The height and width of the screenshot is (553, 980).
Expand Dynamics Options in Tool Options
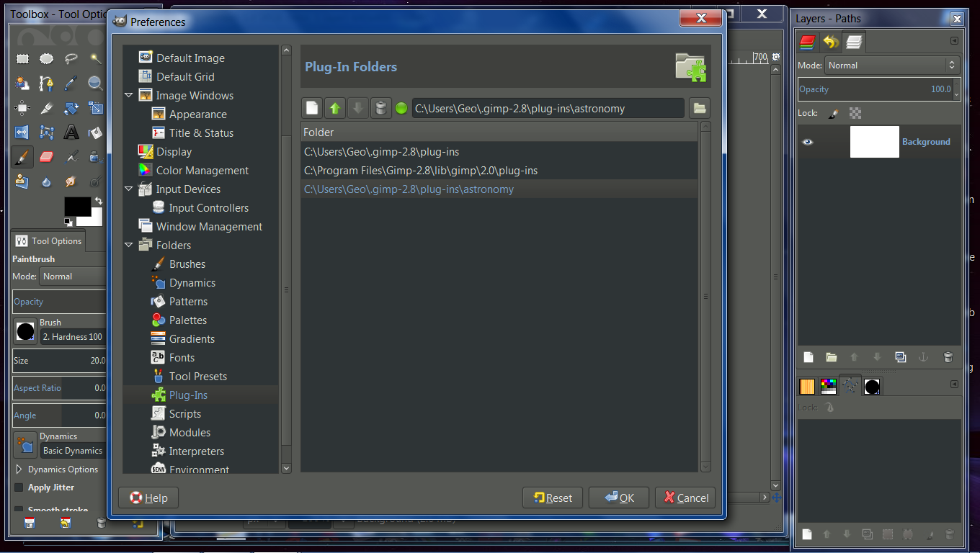pos(19,469)
